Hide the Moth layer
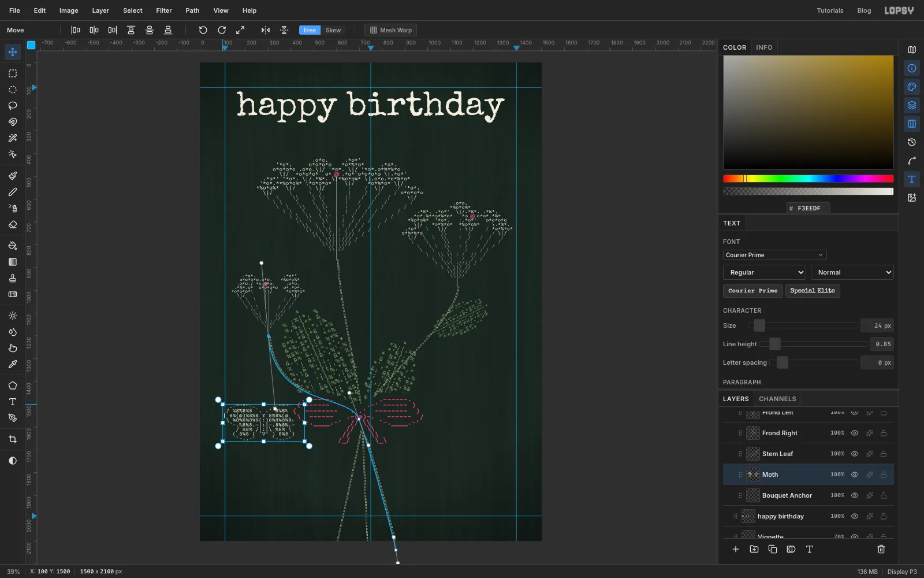This screenshot has width=924, height=578. (855, 475)
